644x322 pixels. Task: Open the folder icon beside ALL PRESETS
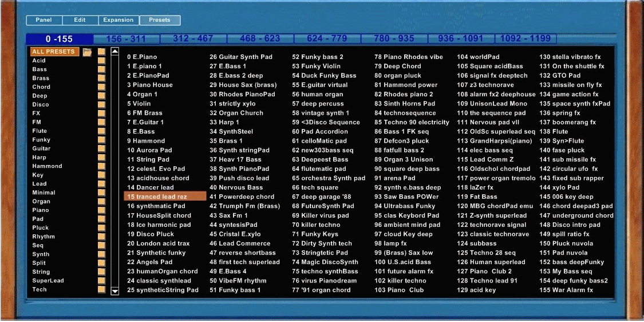(x=87, y=52)
